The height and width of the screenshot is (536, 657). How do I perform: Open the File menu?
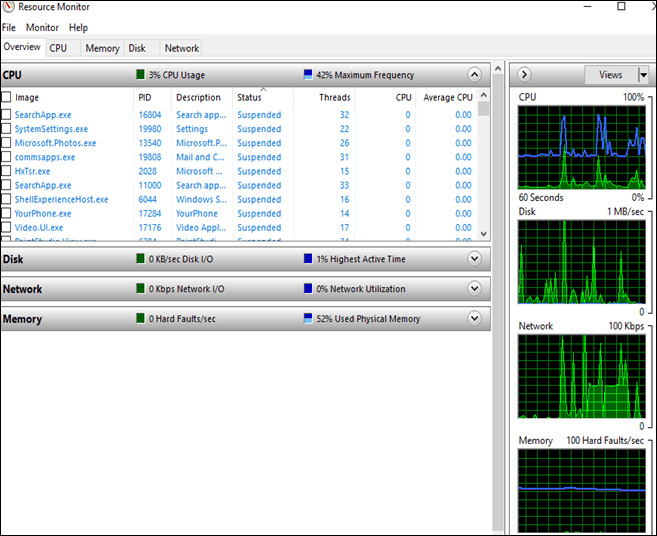pos(9,27)
